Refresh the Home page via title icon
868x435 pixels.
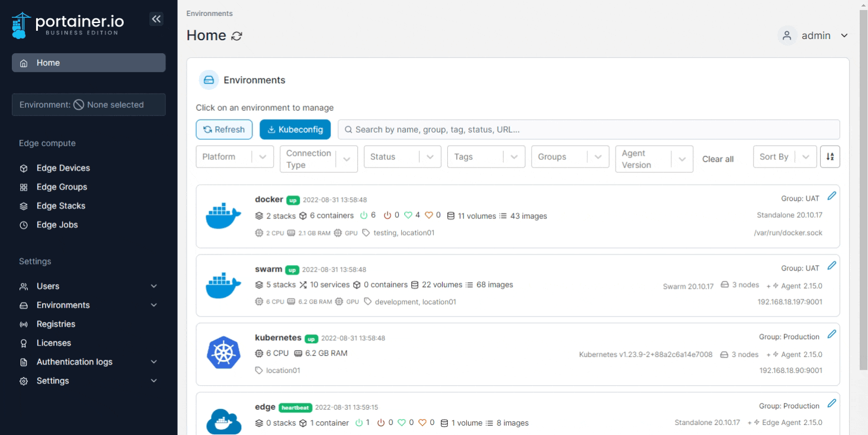point(236,36)
